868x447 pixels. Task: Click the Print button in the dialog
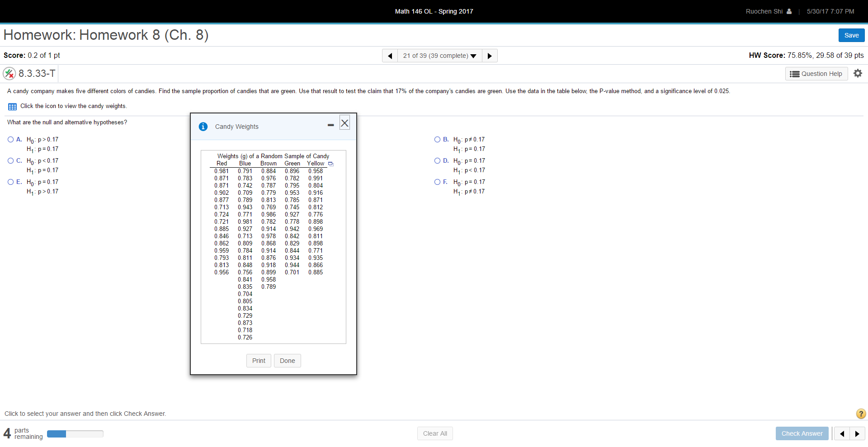[x=258, y=360]
